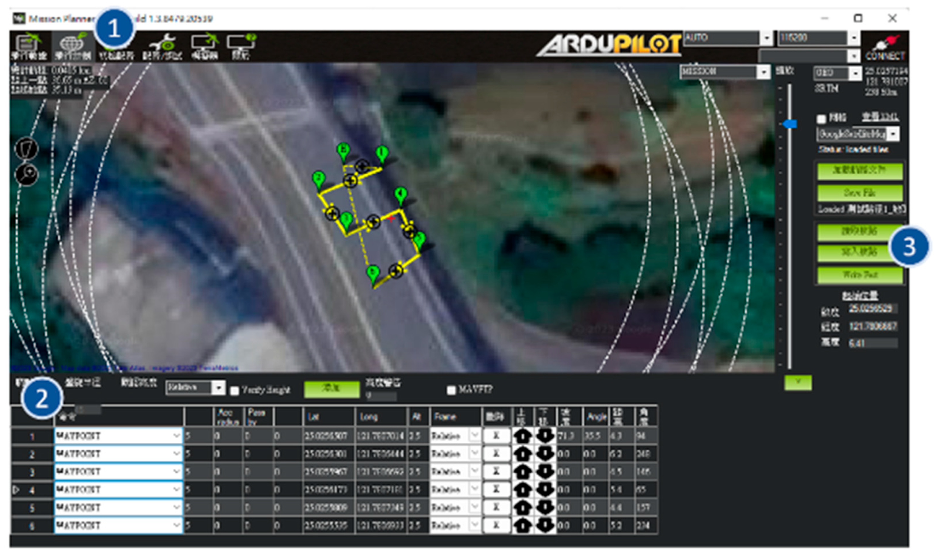This screenshot has height=560, width=934.
Task: Select the polygon draw tool on map
Action: 26,148
